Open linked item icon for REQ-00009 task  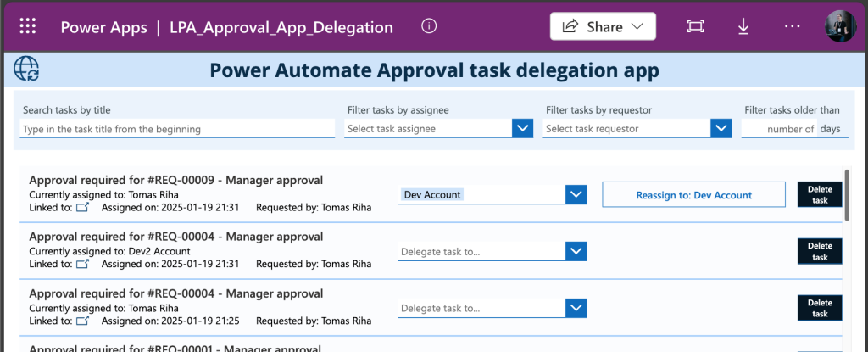pos(82,208)
